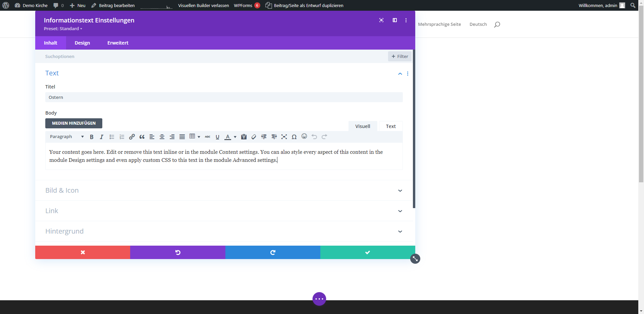This screenshot has height=314, width=644.
Task: Click the Titel input field containing Ostern
Action: pos(224,97)
